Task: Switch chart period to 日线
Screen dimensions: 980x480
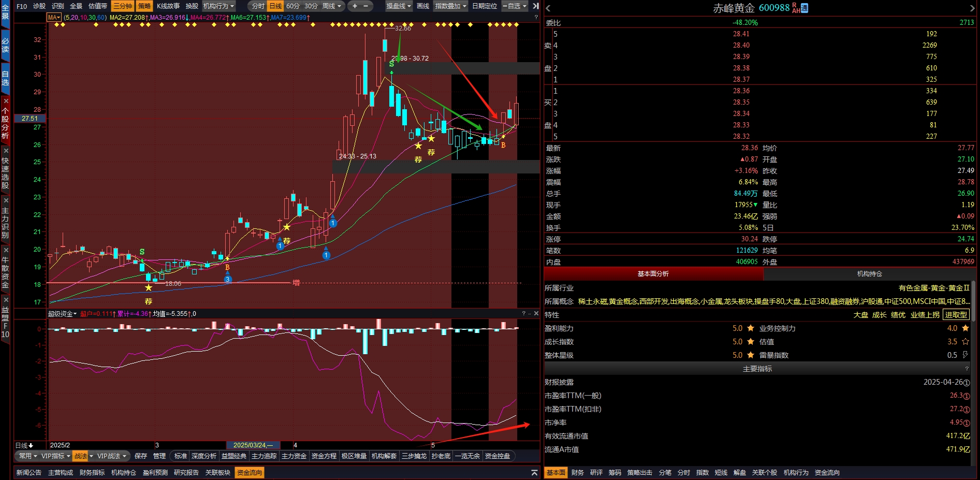Action: 275,6
